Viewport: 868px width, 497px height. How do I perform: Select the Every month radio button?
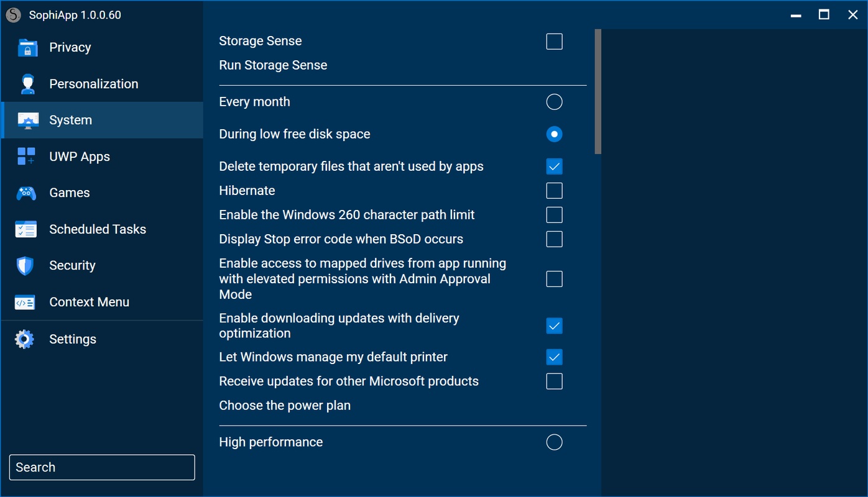(x=554, y=102)
